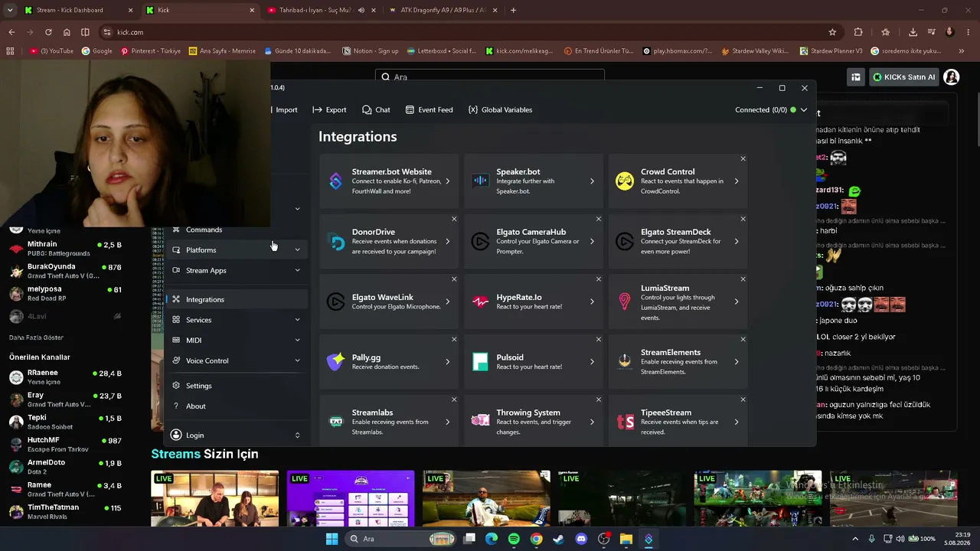Dismiss the Streamlabs integration card

pos(454,399)
